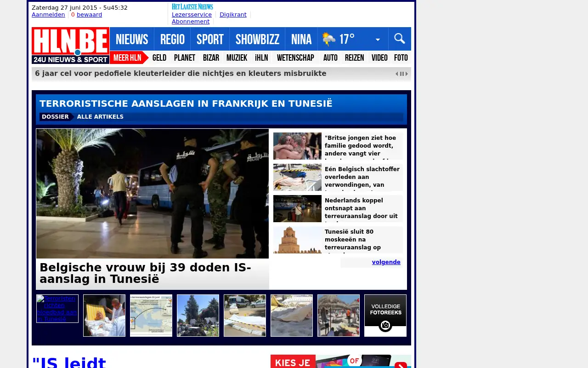The height and width of the screenshot is (368, 588).
Task: Open the search magnifier icon
Action: click(x=400, y=39)
